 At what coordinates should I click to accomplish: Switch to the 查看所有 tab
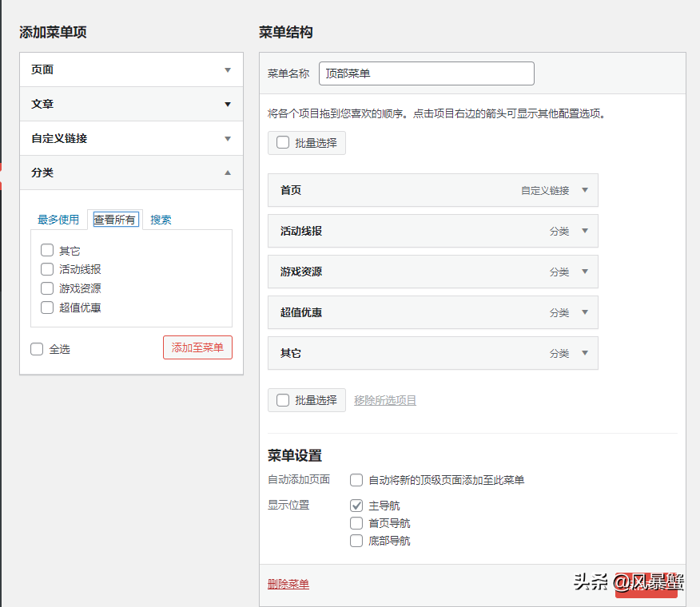[115, 220]
